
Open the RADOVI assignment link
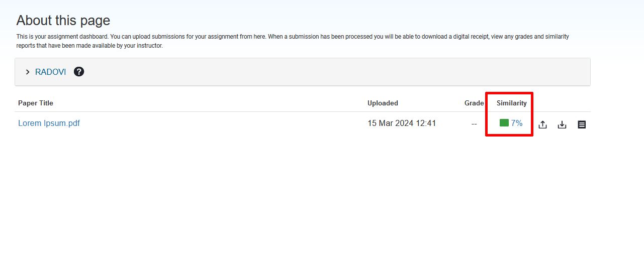point(50,72)
